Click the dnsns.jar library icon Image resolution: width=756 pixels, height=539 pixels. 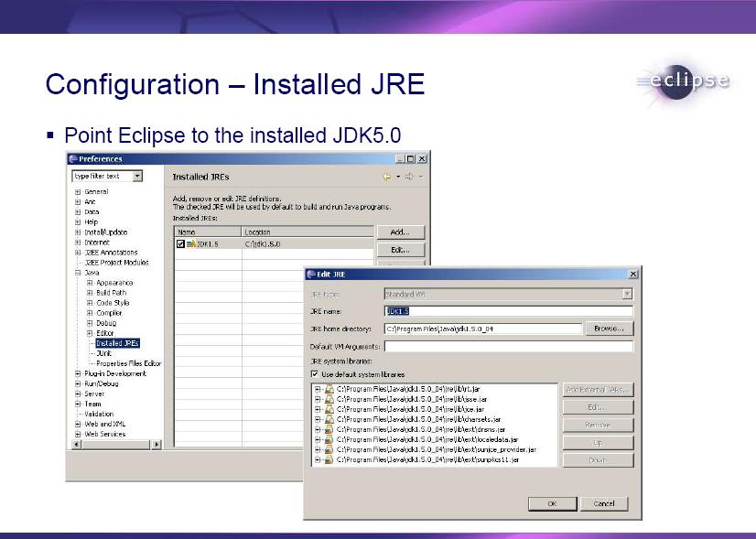329,429
